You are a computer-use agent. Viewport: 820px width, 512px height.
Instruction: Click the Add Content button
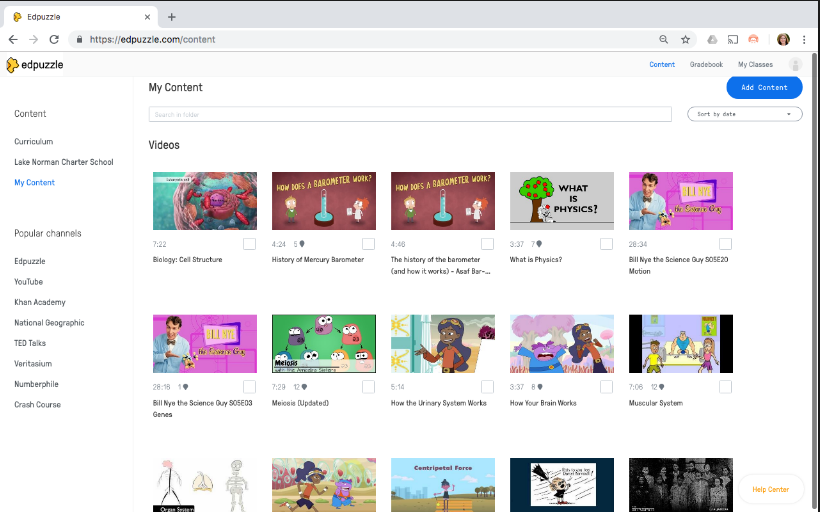coord(764,87)
